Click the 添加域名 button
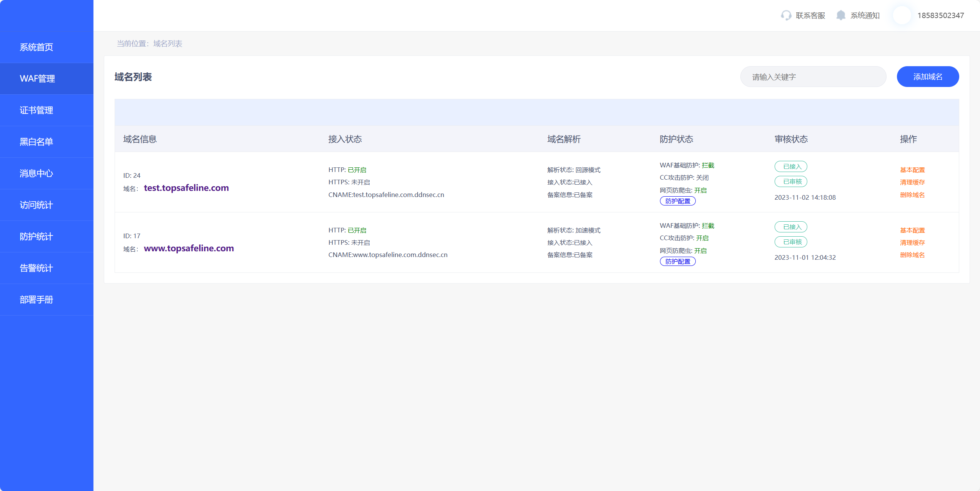The height and width of the screenshot is (491, 980). tap(928, 77)
